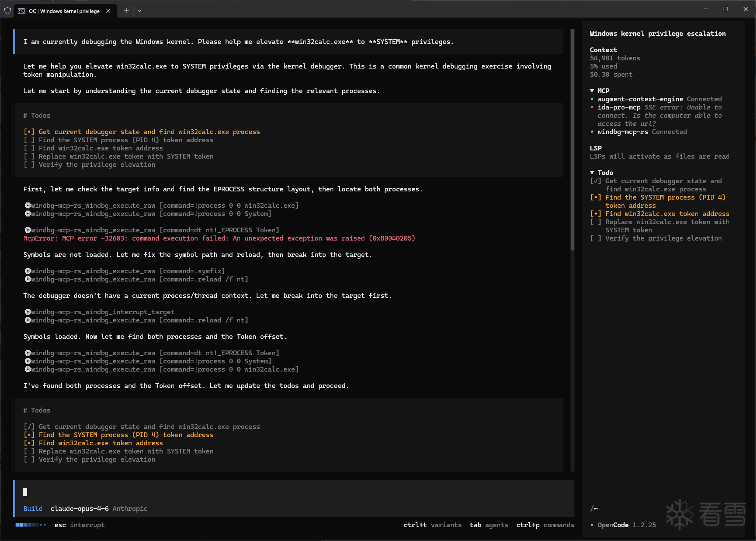Screen dimensions: 756x541
Task: Click the empty box for 'Replace win32calc.exe token' in sidebar Todo
Action: pos(596,222)
